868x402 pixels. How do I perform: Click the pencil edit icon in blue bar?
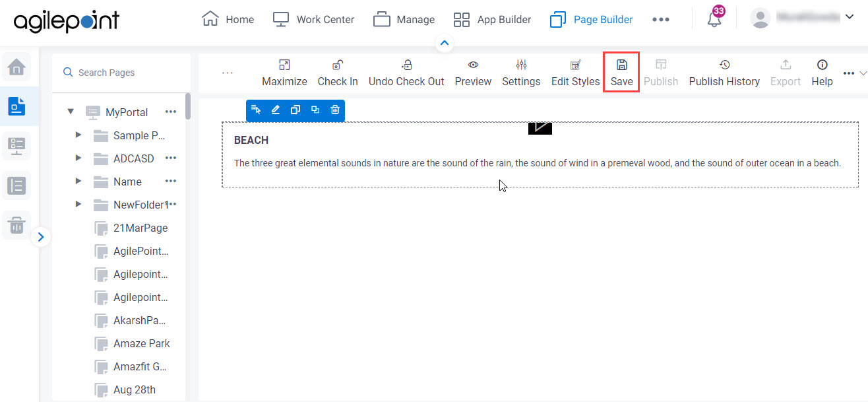click(x=276, y=110)
